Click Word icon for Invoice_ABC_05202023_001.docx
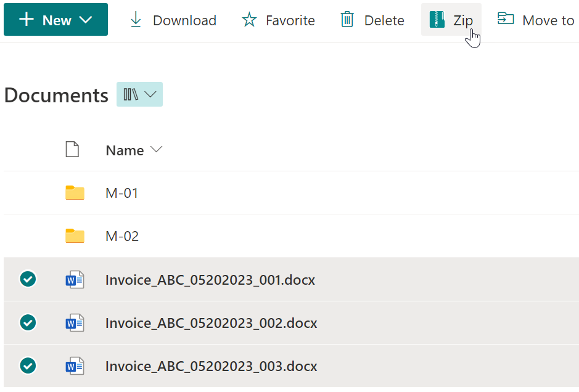 [x=75, y=280]
